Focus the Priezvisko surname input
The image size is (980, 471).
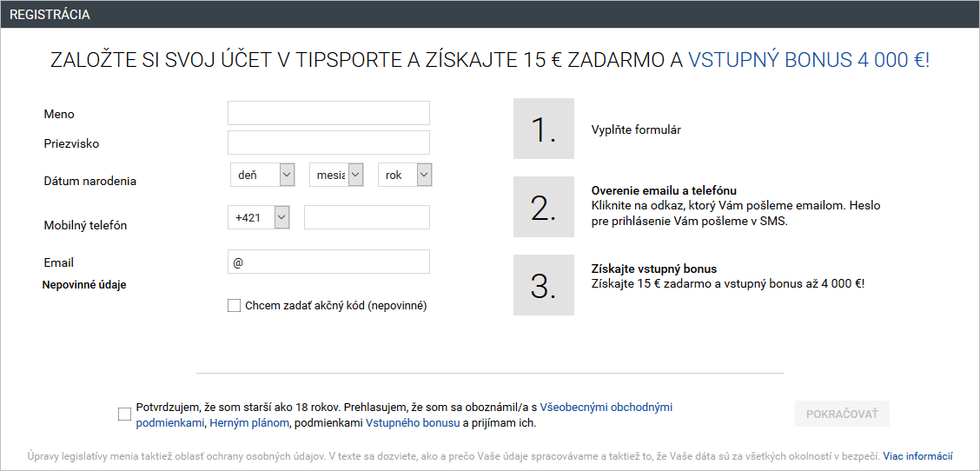pyautogui.click(x=328, y=143)
